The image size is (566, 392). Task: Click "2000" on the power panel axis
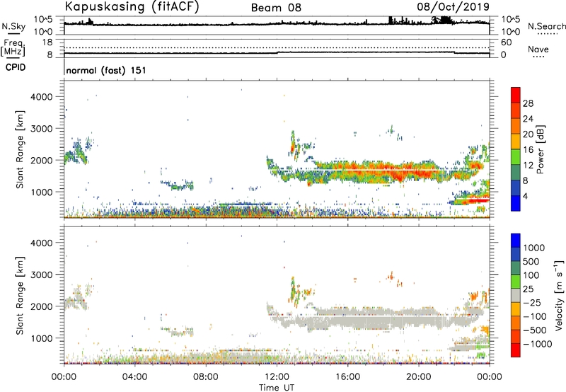tap(42, 160)
